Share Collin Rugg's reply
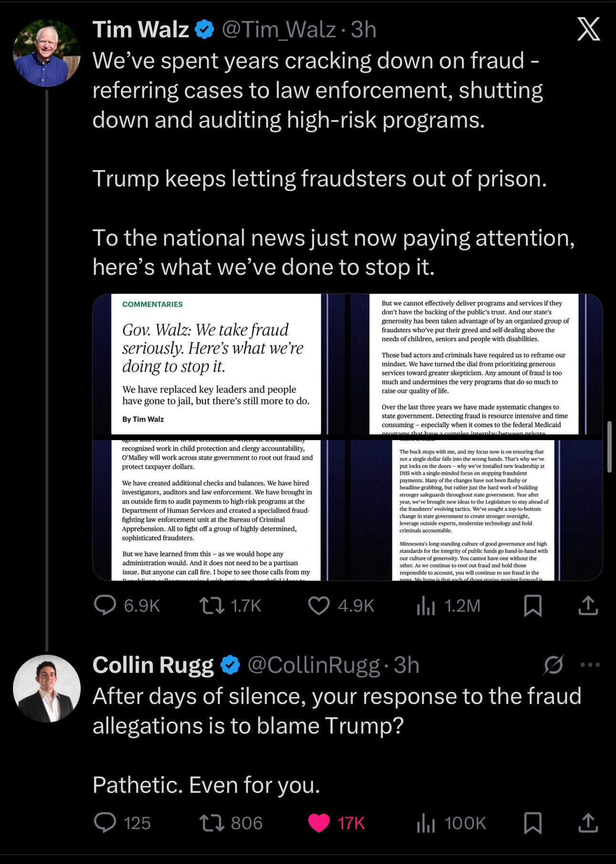616x864 pixels. [x=588, y=822]
